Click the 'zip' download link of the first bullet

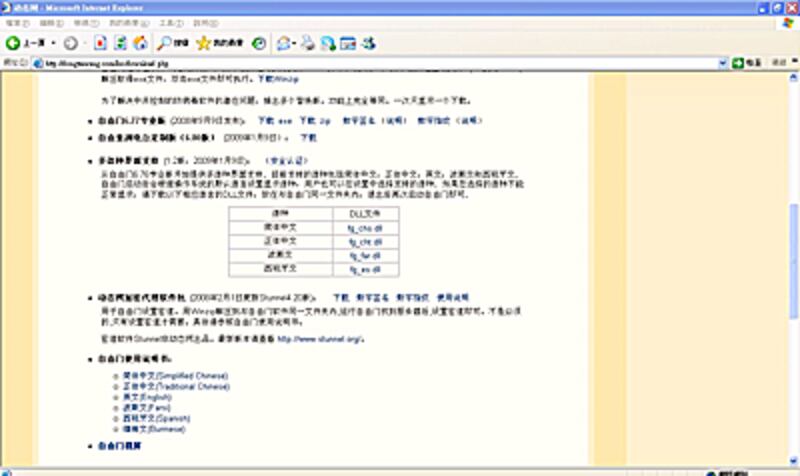pyautogui.click(x=315, y=121)
